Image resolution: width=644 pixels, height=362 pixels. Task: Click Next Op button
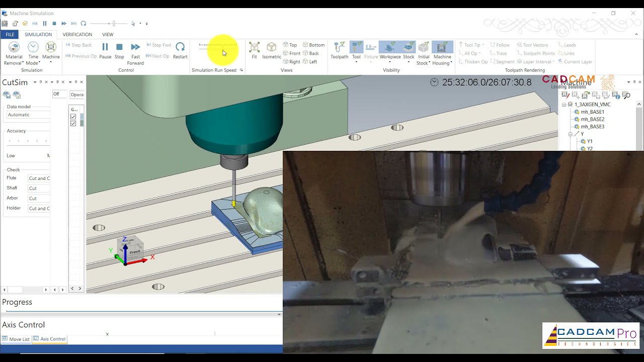point(158,56)
